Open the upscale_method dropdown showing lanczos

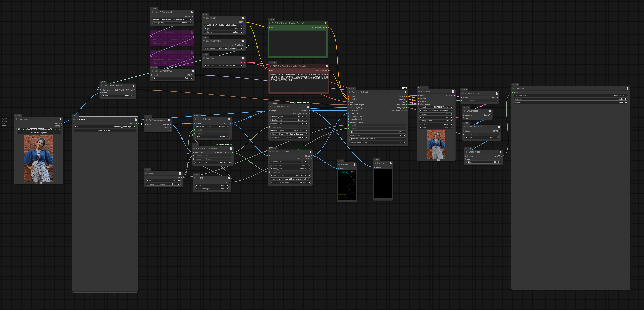pos(212,126)
